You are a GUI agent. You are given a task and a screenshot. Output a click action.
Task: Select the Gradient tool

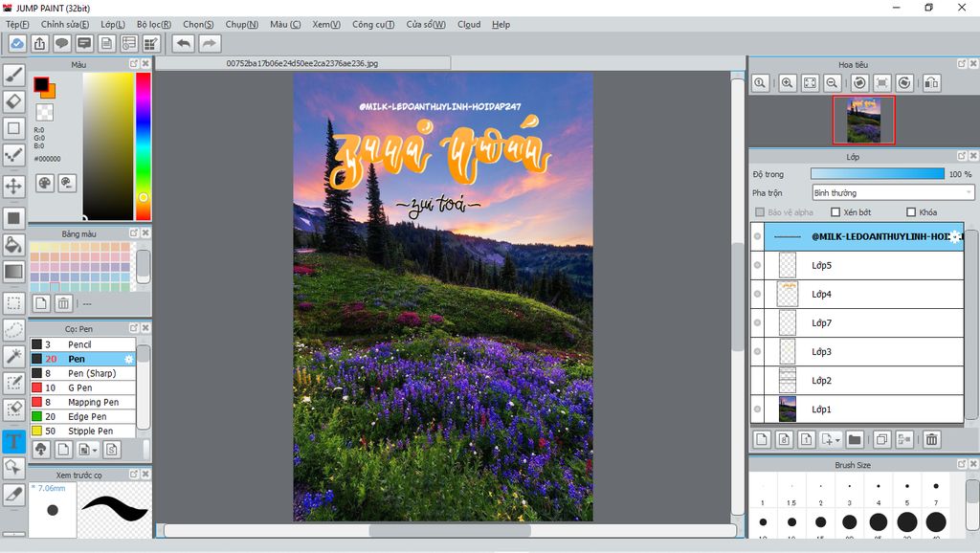tap(13, 271)
